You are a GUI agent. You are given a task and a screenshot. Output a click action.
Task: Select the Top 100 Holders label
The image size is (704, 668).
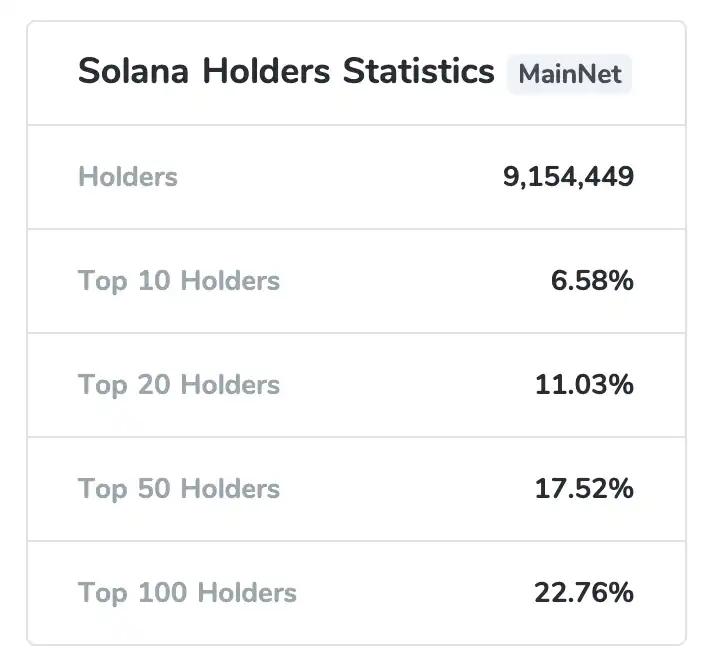[x=187, y=593]
